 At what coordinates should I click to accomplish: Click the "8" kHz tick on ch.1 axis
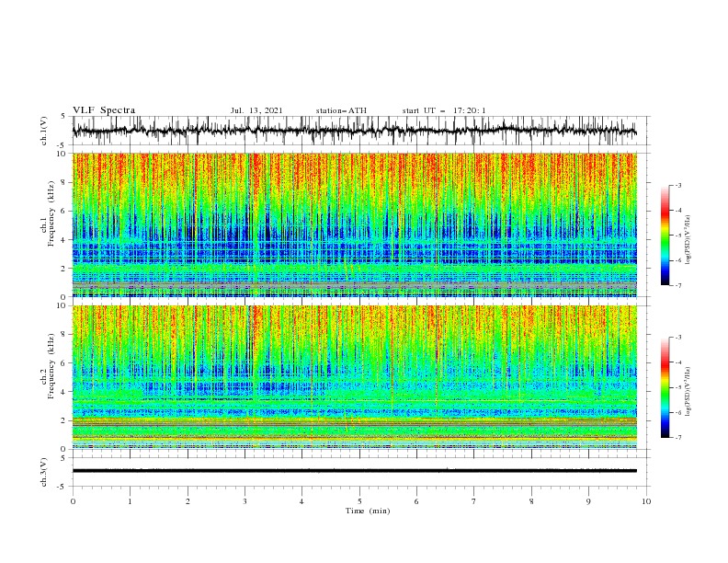pos(63,182)
